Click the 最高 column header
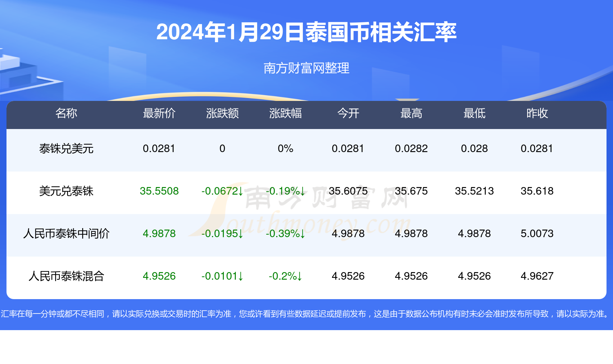The height and width of the screenshot is (364, 613). click(411, 113)
